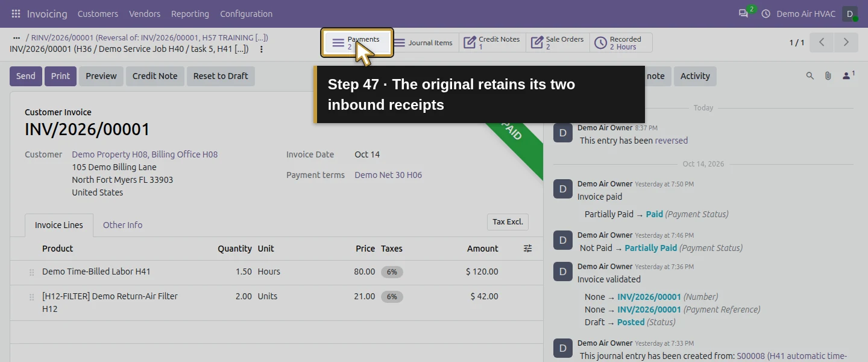Open the conversations messages icon
868x362 pixels.
(x=743, y=13)
